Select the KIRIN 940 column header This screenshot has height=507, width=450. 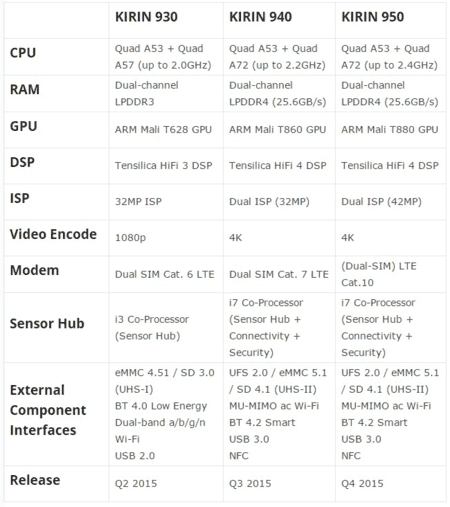point(260,17)
